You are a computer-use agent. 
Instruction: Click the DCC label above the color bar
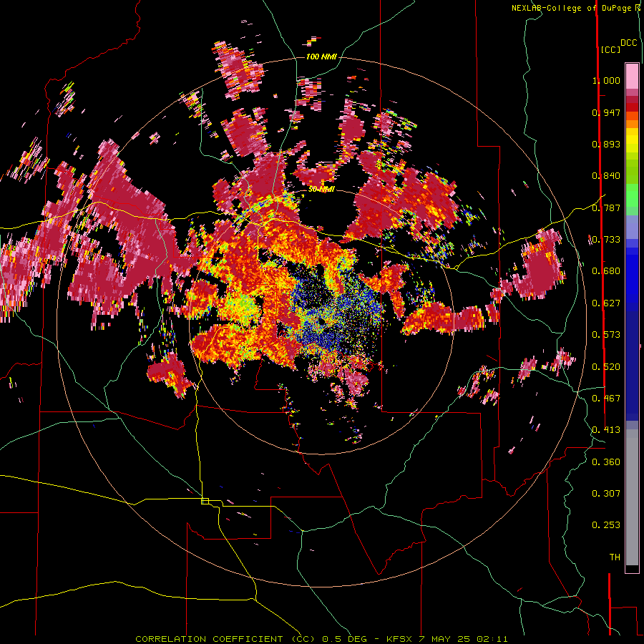point(629,43)
